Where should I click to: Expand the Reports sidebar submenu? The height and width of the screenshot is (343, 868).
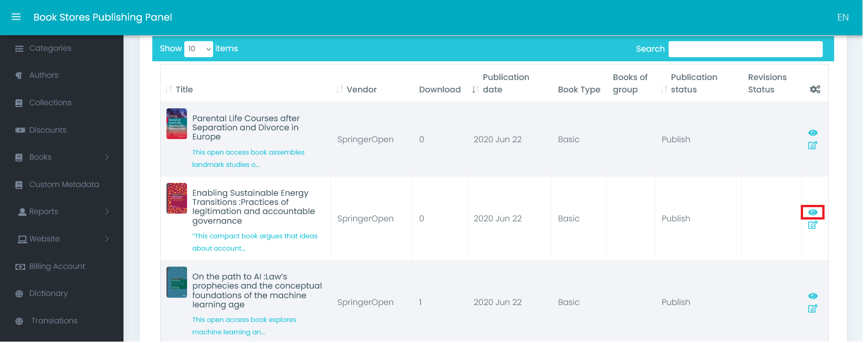107,212
